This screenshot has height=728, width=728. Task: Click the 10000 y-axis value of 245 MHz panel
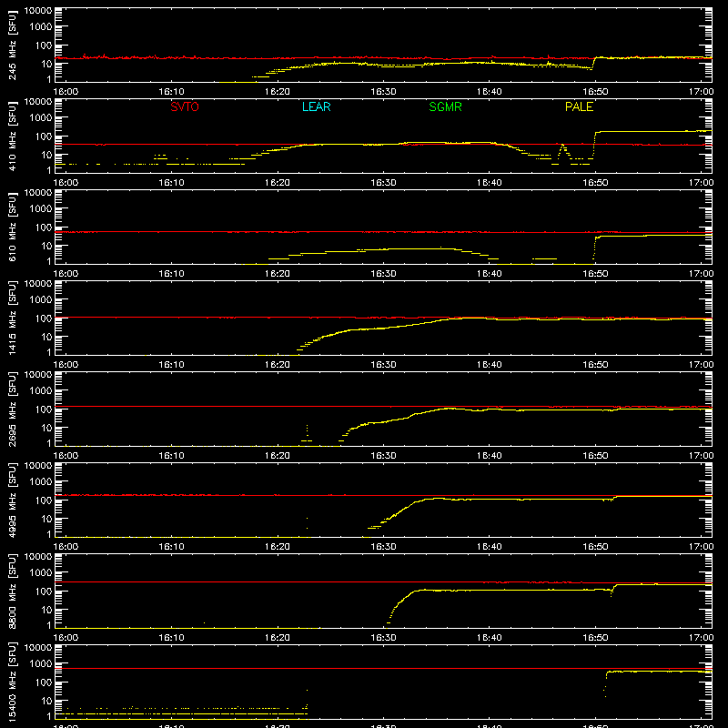[x=38, y=11]
